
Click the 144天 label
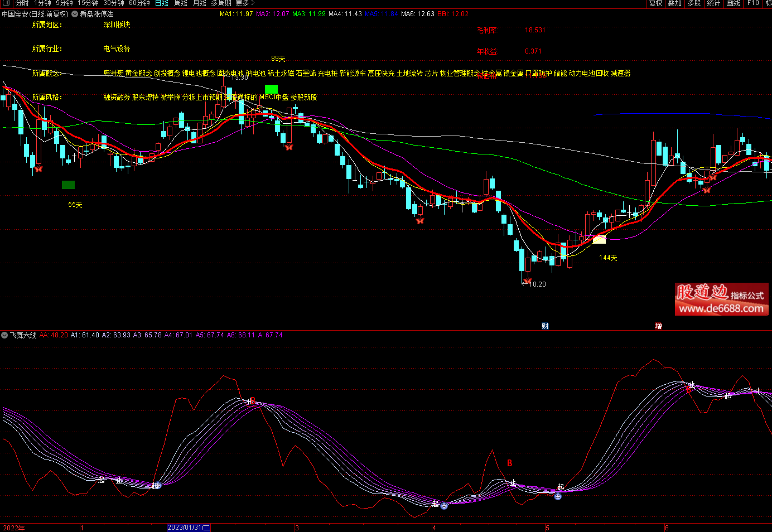(x=608, y=258)
